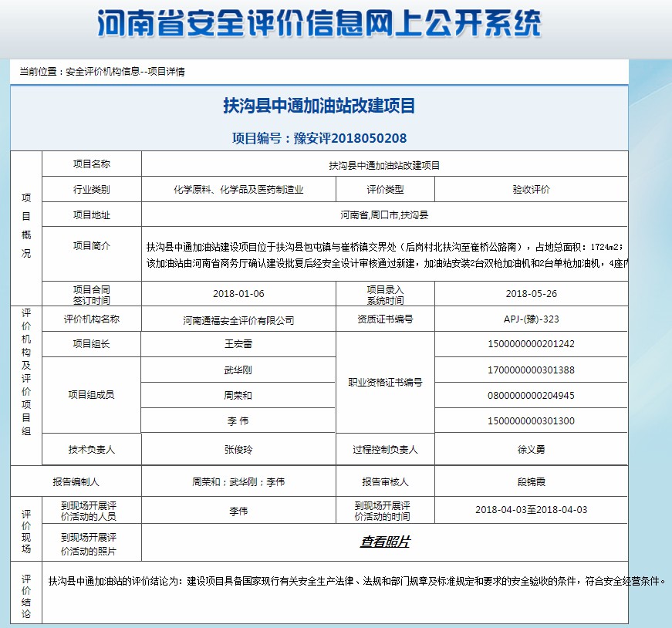672x628 pixels.
Task: Click the 报告审核人 label
Action: pos(385,482)
